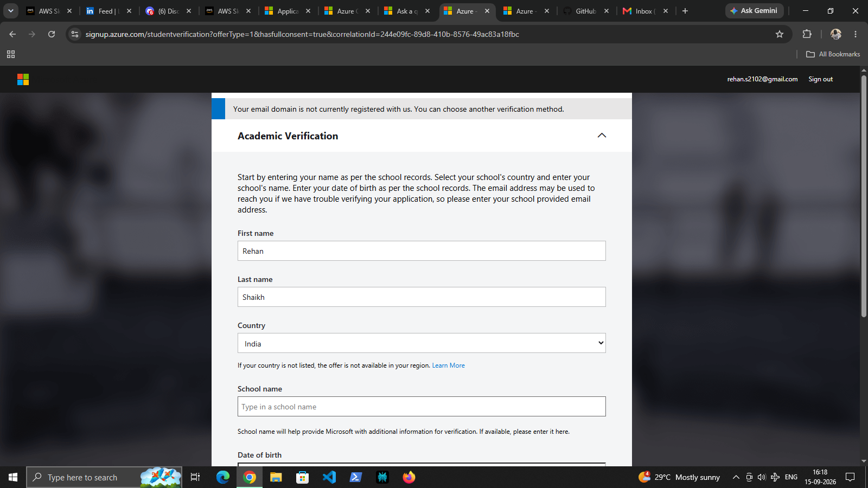This screenshot has height=488, width=868.
Task: Click the ENG language indicator
Action: pyautogui.click(x=791, y=477)
